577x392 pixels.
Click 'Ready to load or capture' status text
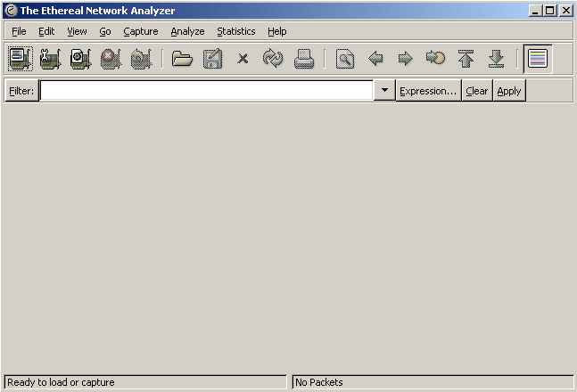tap(61, 382)
